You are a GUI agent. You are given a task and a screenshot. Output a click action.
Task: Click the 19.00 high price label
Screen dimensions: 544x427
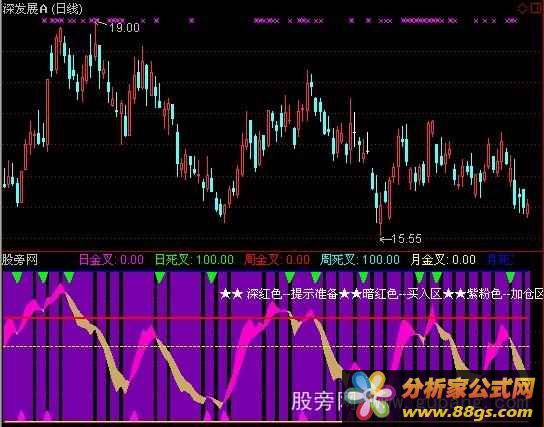[x=125, y=27]
